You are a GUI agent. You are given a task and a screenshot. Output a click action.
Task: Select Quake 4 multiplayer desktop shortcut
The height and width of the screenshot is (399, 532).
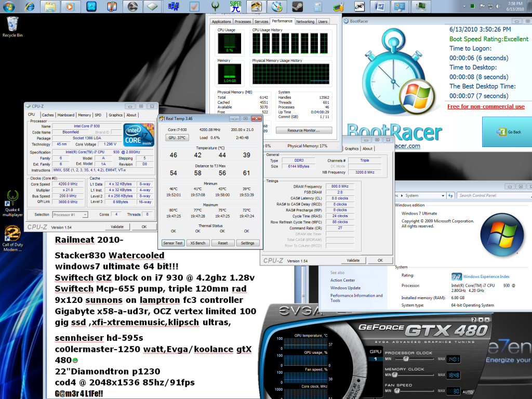click(x=12, y=204)
